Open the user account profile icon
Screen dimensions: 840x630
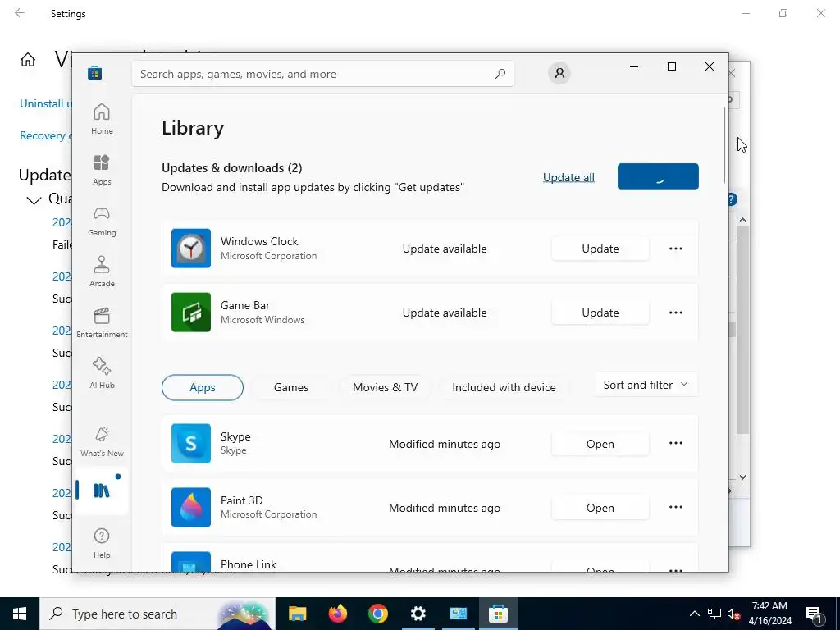pyautogui.click(x=559, y=73)
